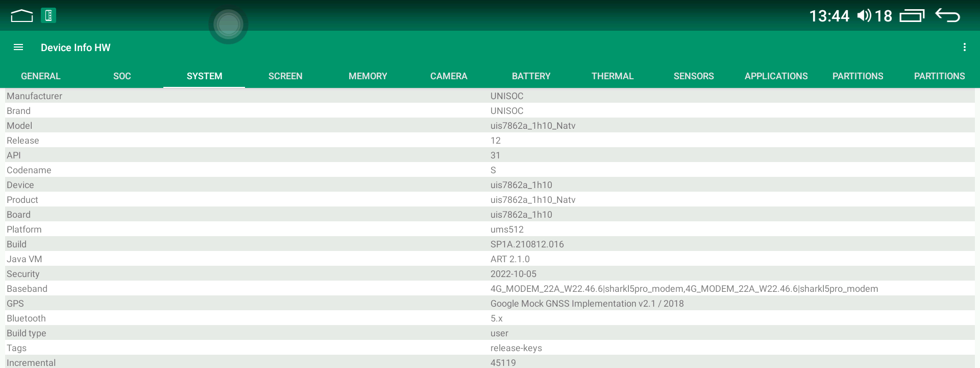
Task: Tap the home button in status bar
Action: click(22, 16)
